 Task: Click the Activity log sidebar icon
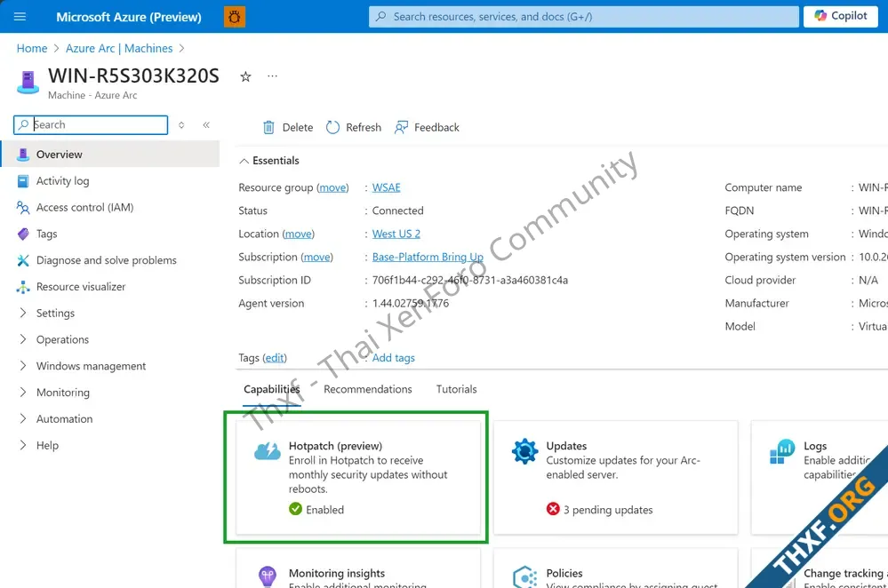point(22,181)
